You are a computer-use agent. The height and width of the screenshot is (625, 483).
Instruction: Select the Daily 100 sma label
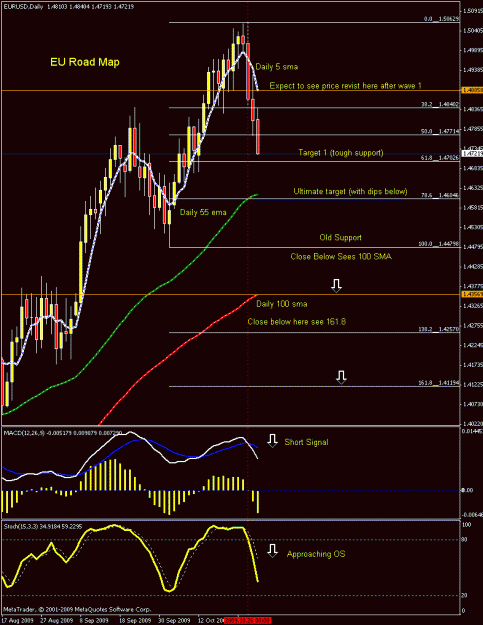281,304
